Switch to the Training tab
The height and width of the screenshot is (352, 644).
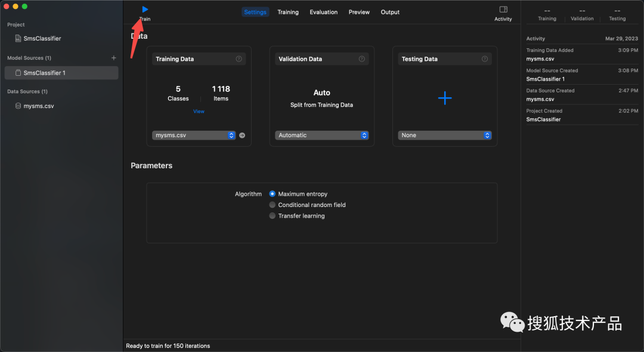pos(288,12)
